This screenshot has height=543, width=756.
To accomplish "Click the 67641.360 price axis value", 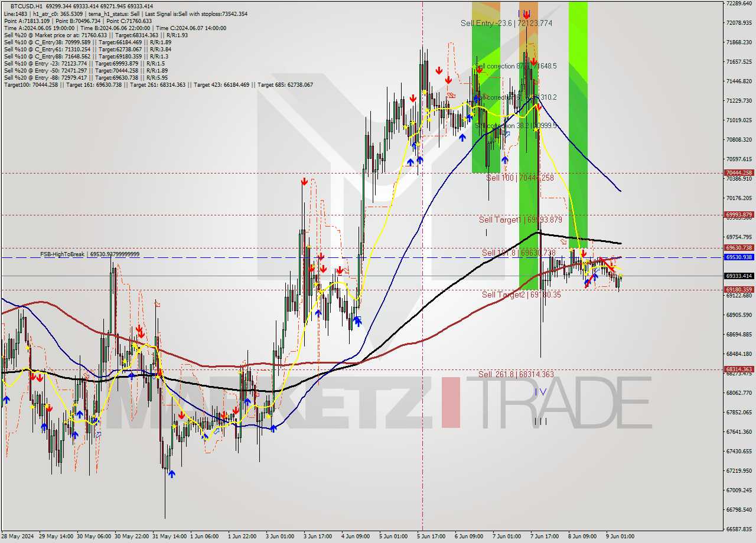I will tap(739, 431).
